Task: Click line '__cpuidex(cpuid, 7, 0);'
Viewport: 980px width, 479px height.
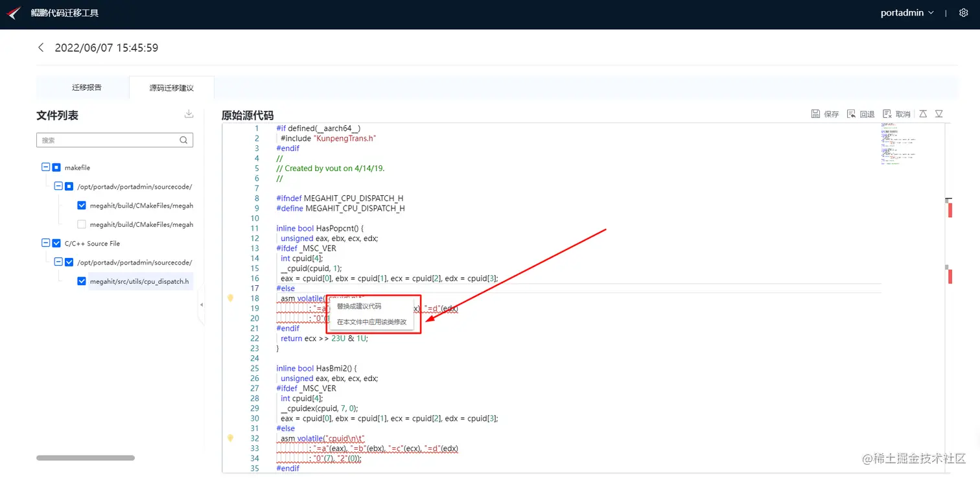Action: (x=319, y=408)
